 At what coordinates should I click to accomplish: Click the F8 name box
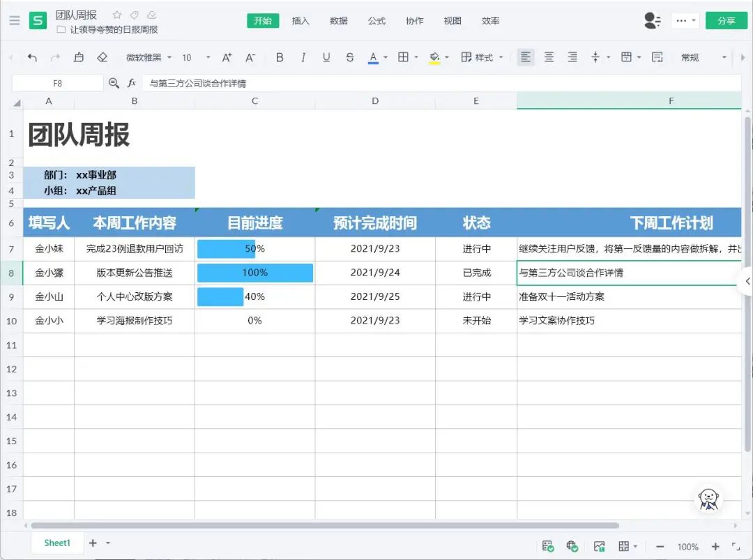(58, 83)
